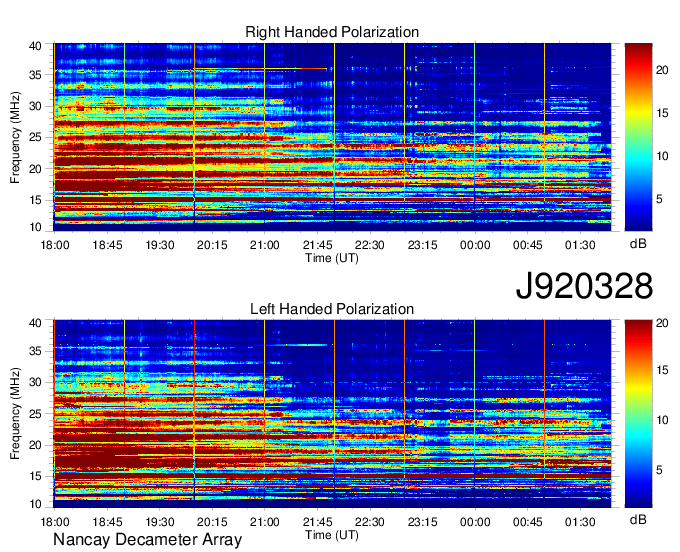Click the 18:45 time tick on Right Handed plot
The width and height of the screenshot is (680, 552).
[107, 245]
